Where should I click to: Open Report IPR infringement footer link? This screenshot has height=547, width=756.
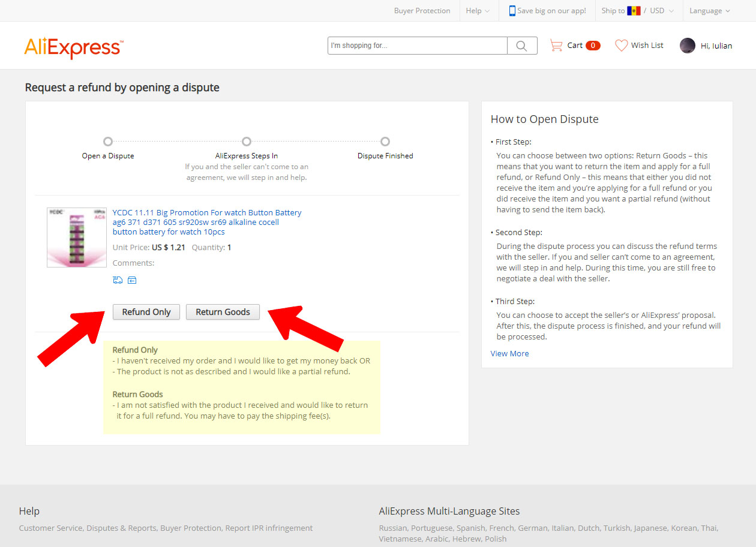pos(269,528)
